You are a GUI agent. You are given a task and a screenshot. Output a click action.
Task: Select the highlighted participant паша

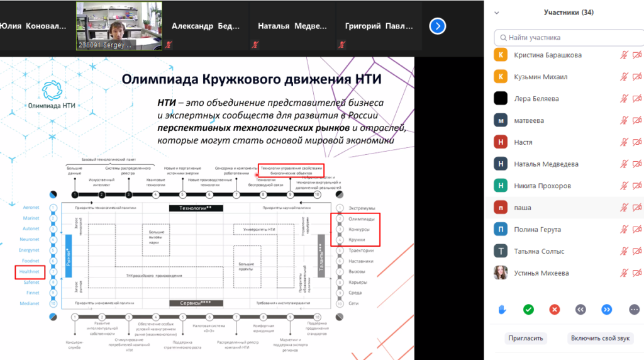567,208
